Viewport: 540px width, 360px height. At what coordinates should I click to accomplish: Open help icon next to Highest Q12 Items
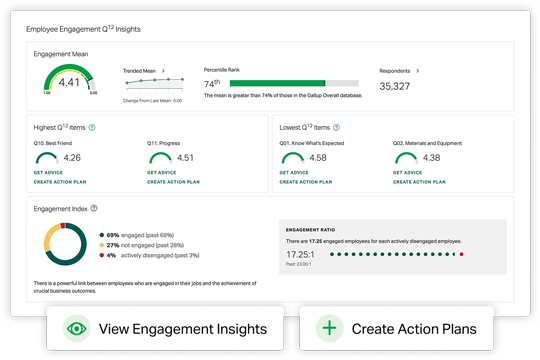pyautogui.click(x=92, y=127)
